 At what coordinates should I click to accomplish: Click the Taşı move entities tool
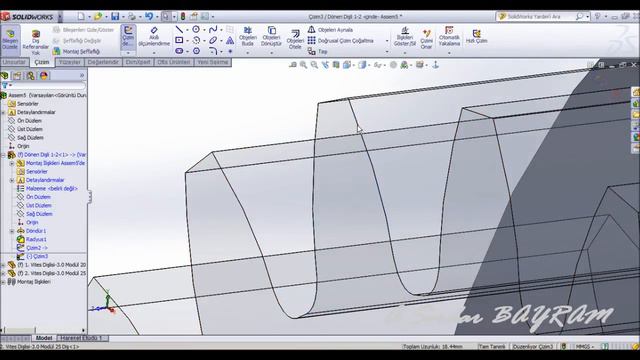[x=318, y=51]
